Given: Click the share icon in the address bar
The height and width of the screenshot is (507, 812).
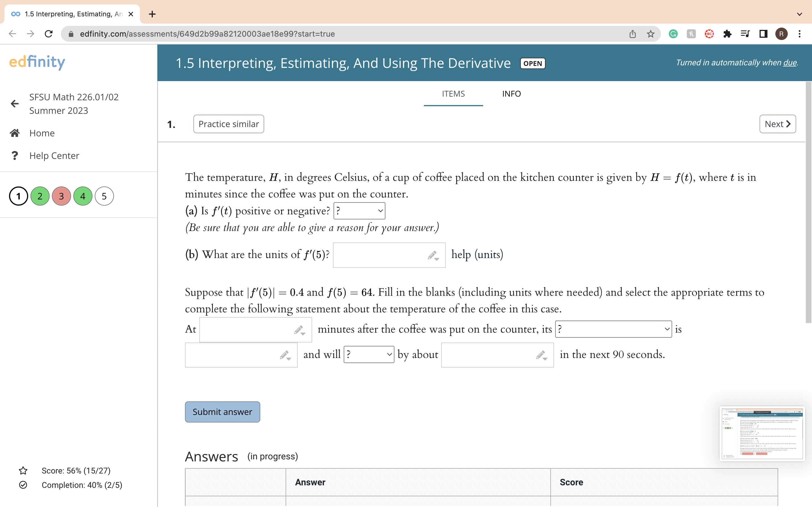Looking at the screenshot, I should point(632,34).
